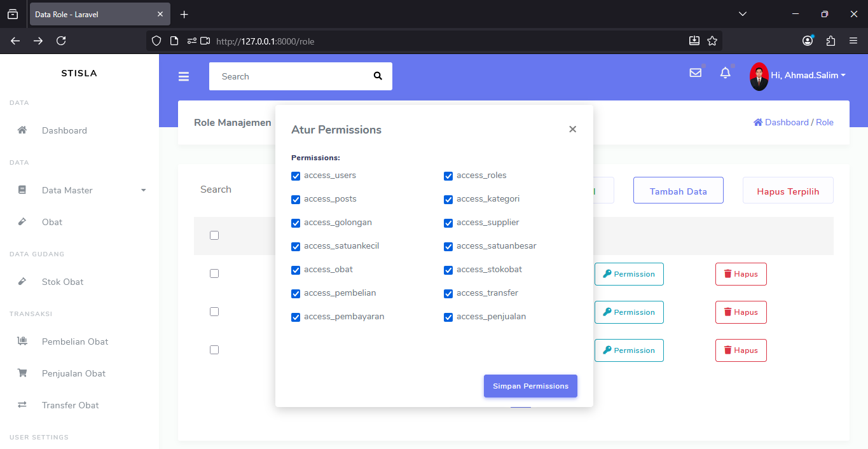868x449 pixels.
Task: Reload the page in browser
Action: pyautogui.click(x=61, y=41)
